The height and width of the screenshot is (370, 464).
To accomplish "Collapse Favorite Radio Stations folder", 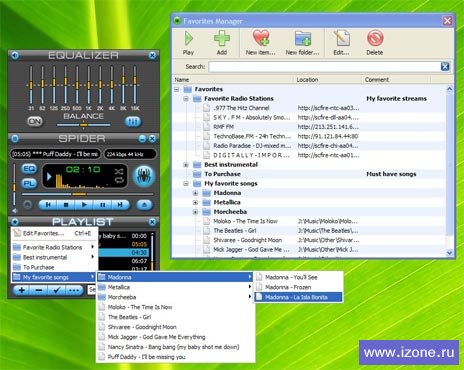I will pos(186,99).
